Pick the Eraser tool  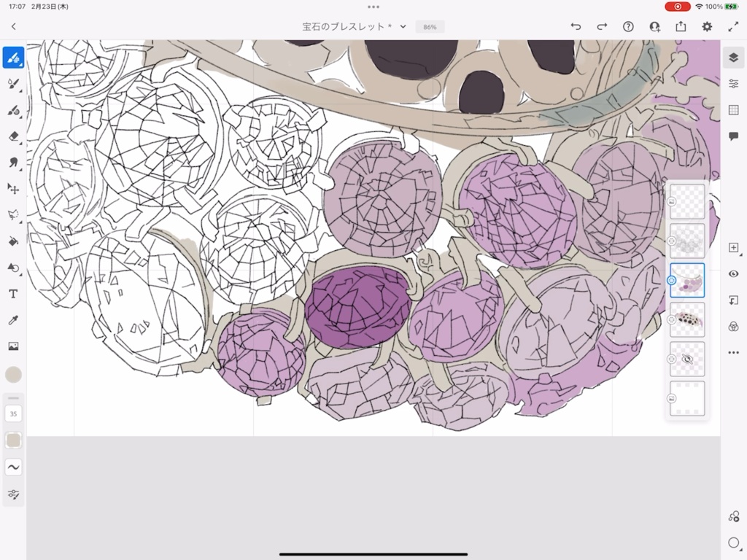pyautogui.click(x=13, y=136)
